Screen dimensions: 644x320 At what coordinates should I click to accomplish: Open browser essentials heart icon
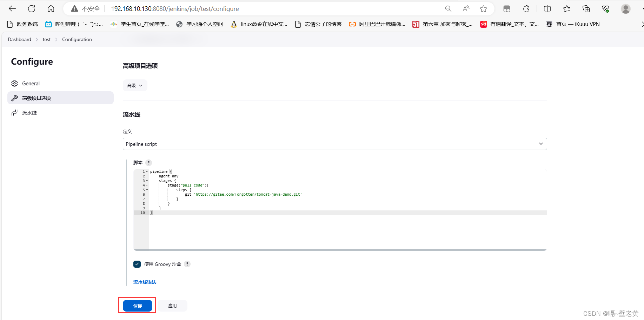[605, 9]
